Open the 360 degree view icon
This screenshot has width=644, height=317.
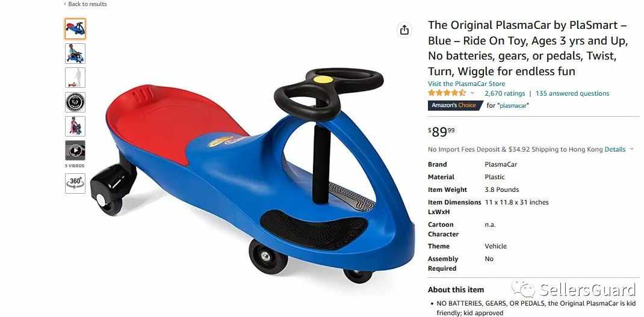[75, 183]
